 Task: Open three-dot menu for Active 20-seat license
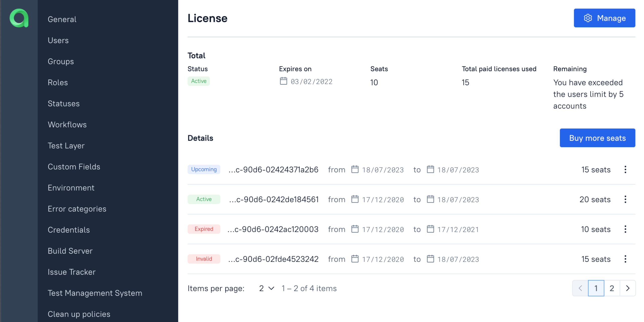point(625,199)
